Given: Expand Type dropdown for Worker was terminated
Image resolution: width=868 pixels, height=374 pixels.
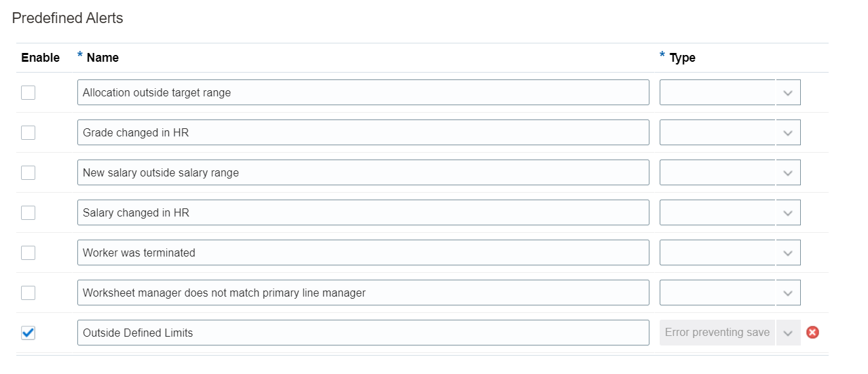Looking at the screenshot, I should (x=787, y=253).
